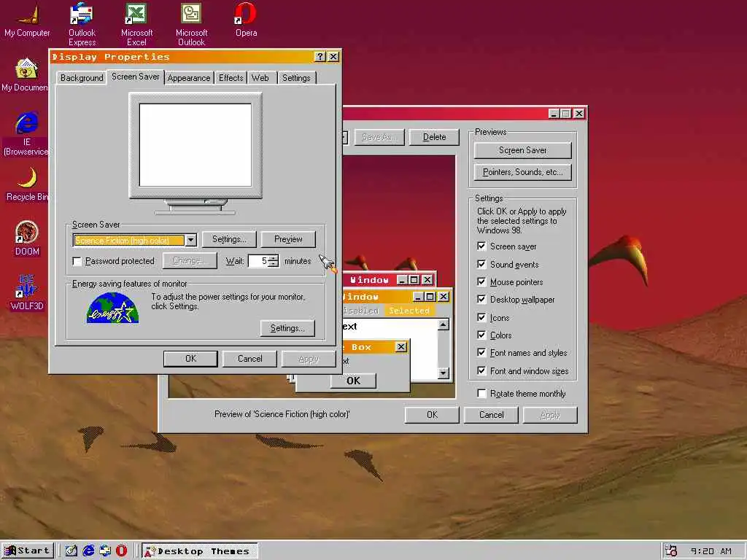This screenshot has width=747, height=560.
Task: Open the Effects tab
Action: pyautogui.click(x=231, y=77)
